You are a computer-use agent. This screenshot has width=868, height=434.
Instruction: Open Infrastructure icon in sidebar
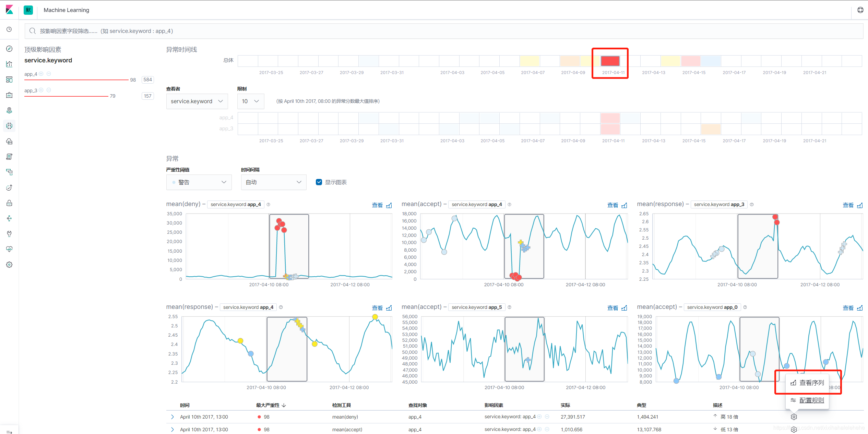pyautogui.click(x=9, y=141)
